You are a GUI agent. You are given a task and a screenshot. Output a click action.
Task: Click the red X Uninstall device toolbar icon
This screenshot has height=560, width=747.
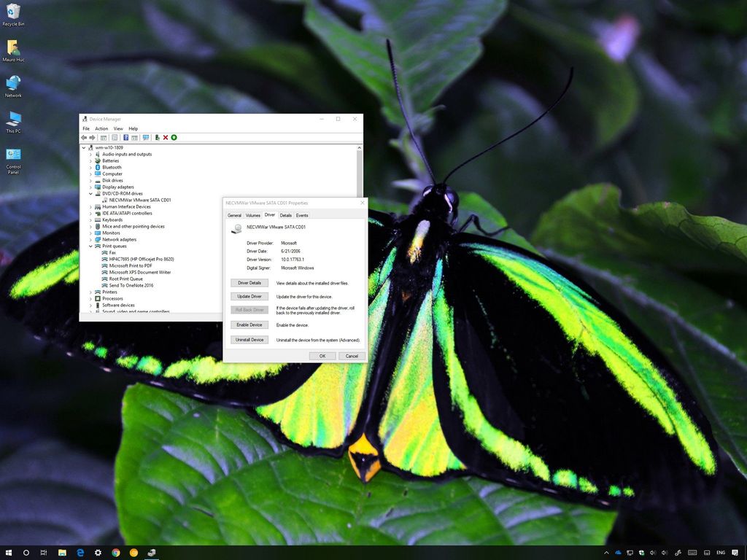(166, 137)
